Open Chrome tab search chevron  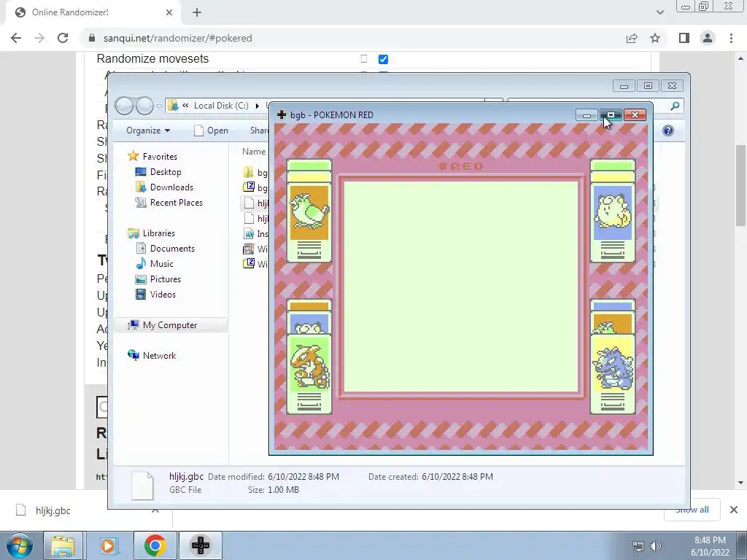[659, 12]
